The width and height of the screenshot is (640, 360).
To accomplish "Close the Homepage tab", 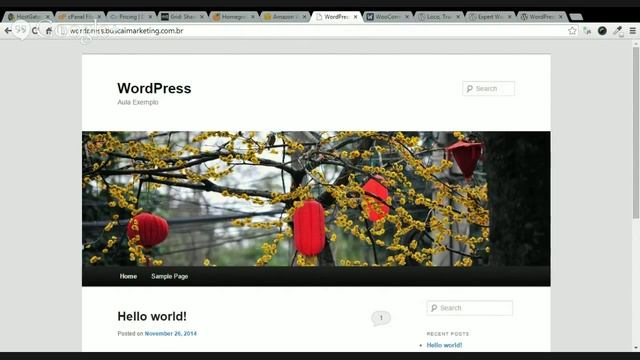I will (253, 17).
